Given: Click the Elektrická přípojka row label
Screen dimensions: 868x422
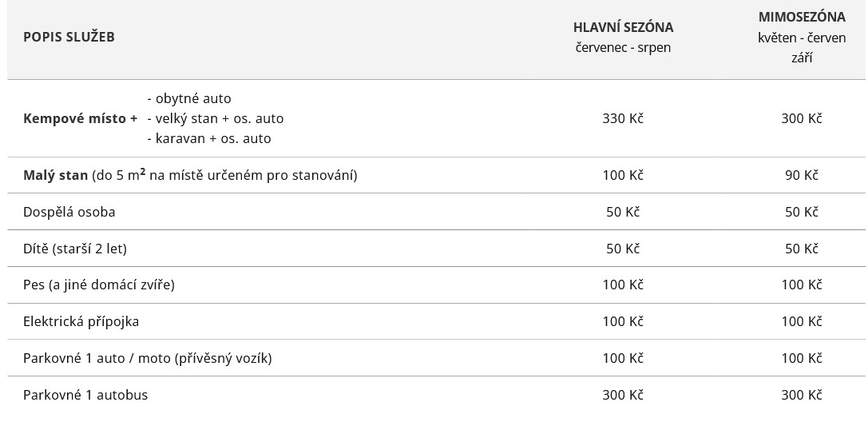Looking at the screenshot, I should [81, 321].
